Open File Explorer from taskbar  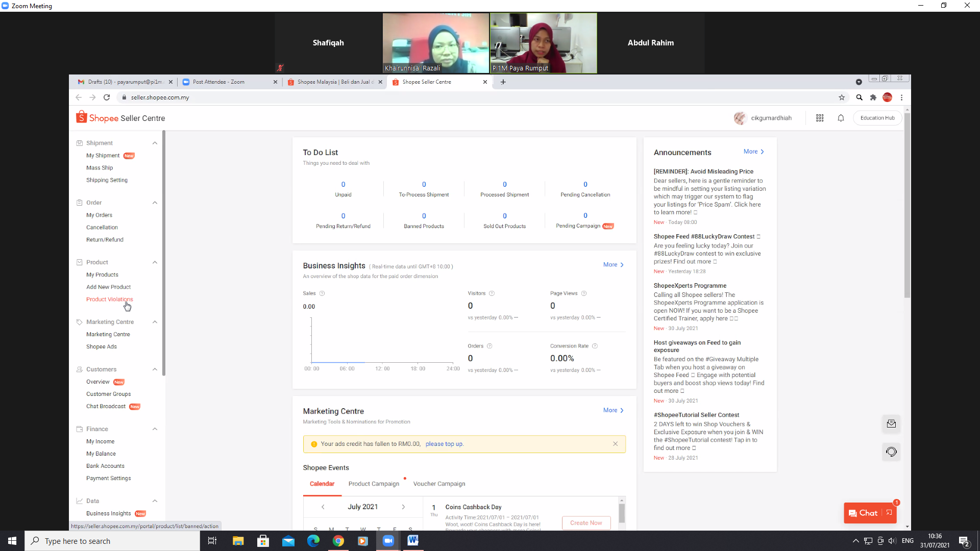(x=238, y=541)
